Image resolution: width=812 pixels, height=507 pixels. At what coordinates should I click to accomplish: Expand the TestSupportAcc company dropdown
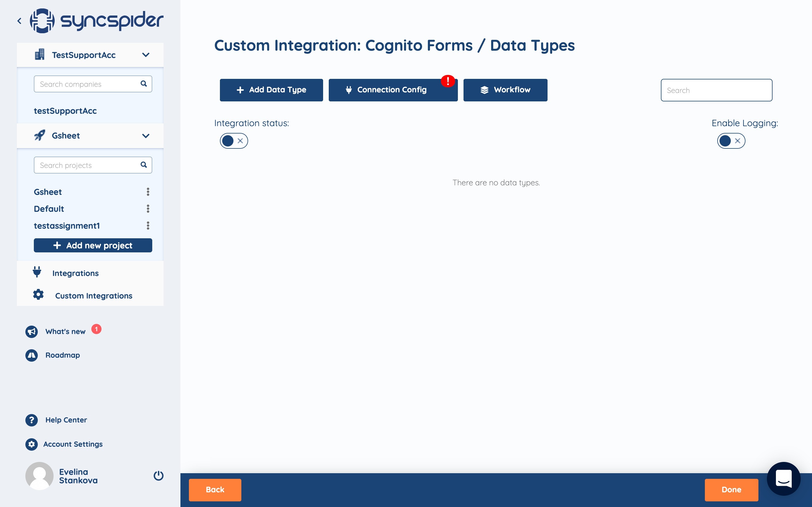[145, 55]
